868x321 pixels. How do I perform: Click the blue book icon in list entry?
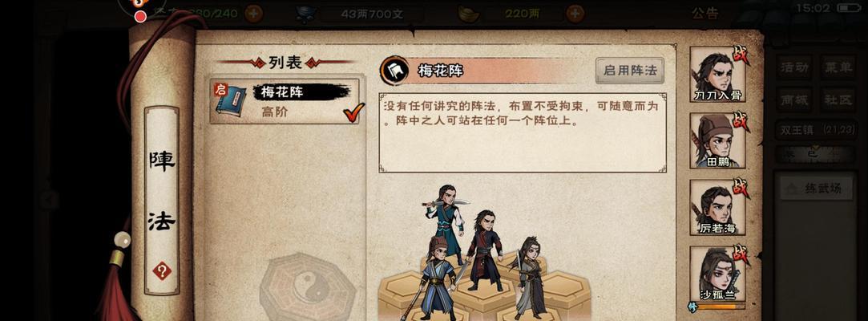[230, 101]
